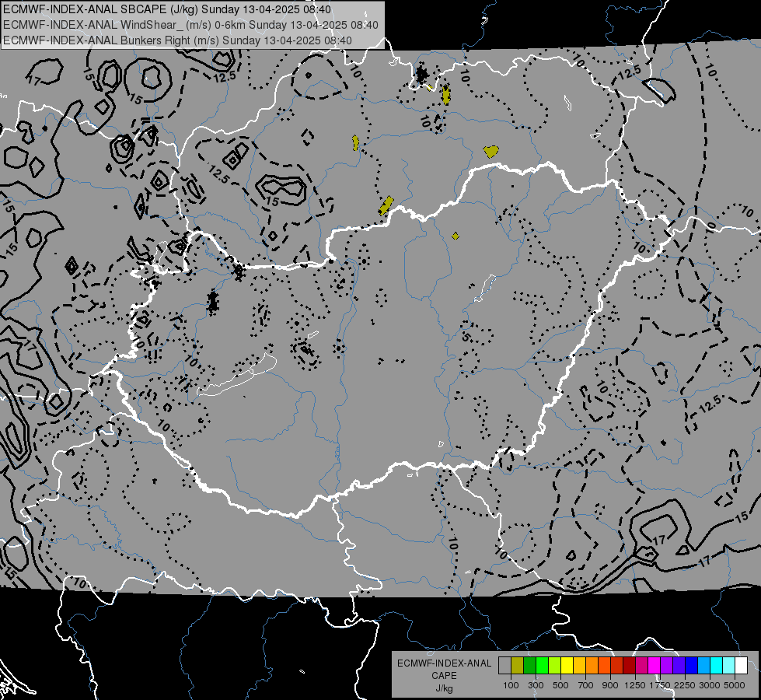
Task: Click the 300 legend value
Action: (536, 685)
